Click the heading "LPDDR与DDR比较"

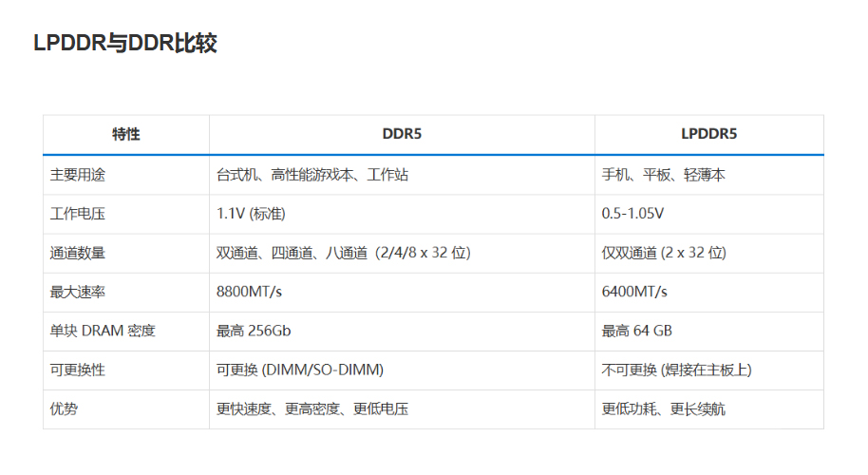coord(124,44)
